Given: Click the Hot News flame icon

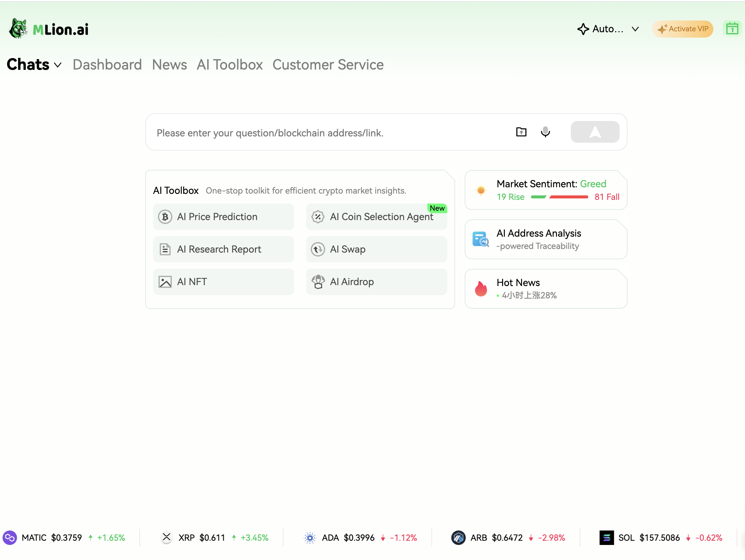Looking at the screenshot, I should click(x=481, y=288).
